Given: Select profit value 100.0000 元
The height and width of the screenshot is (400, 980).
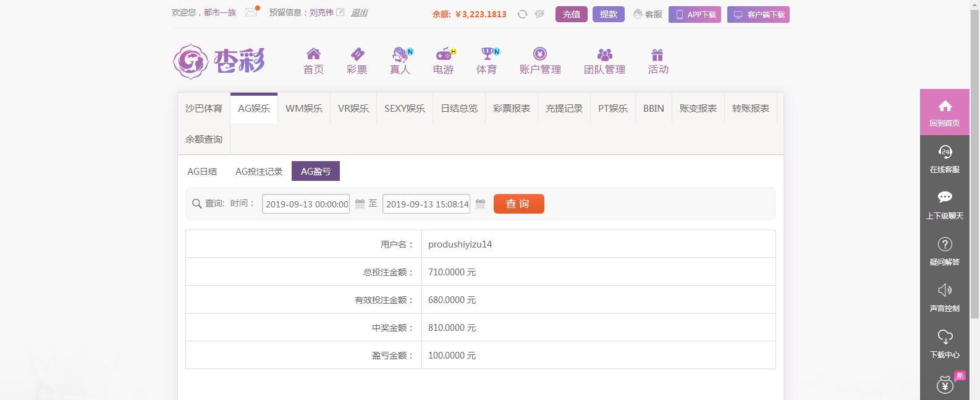Looking at the screenshot, I should tap(452, 356).
